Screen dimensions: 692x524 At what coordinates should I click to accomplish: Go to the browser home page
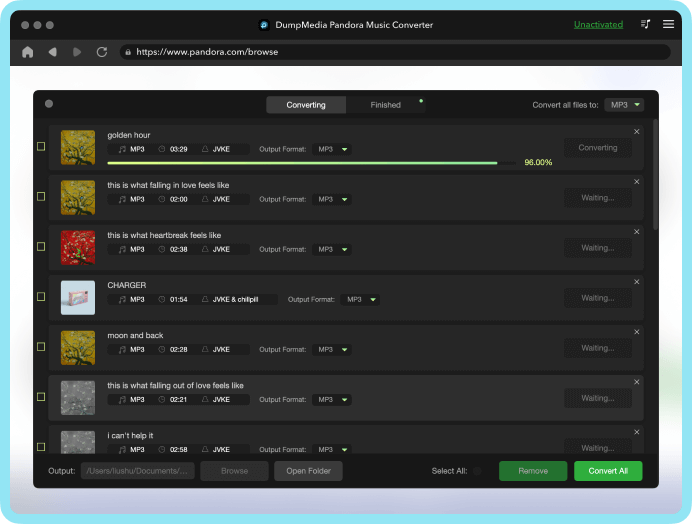coord(27,52)
